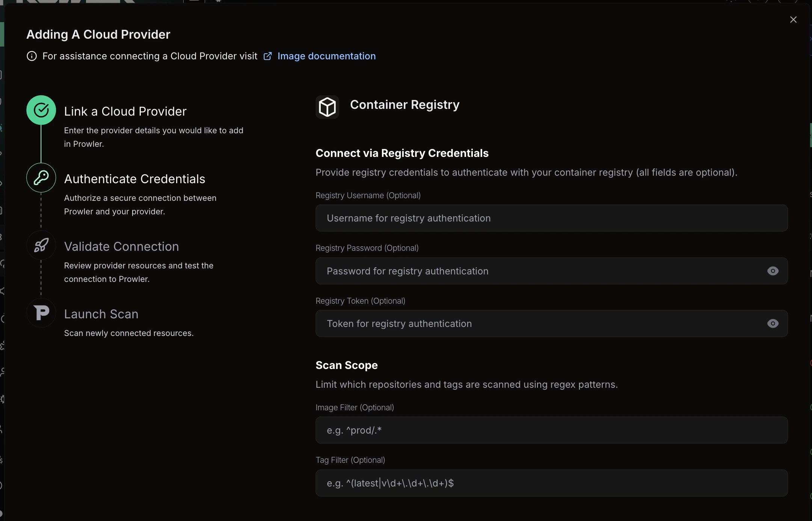Click the Prowler P icon beside Launch Scan

[x=41, y=313]
